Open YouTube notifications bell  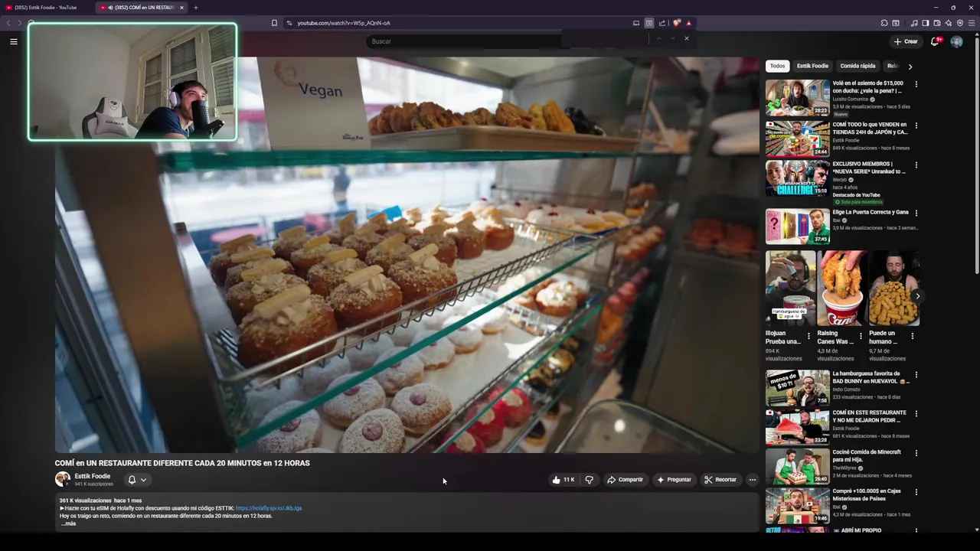click(x=935, y=41)
